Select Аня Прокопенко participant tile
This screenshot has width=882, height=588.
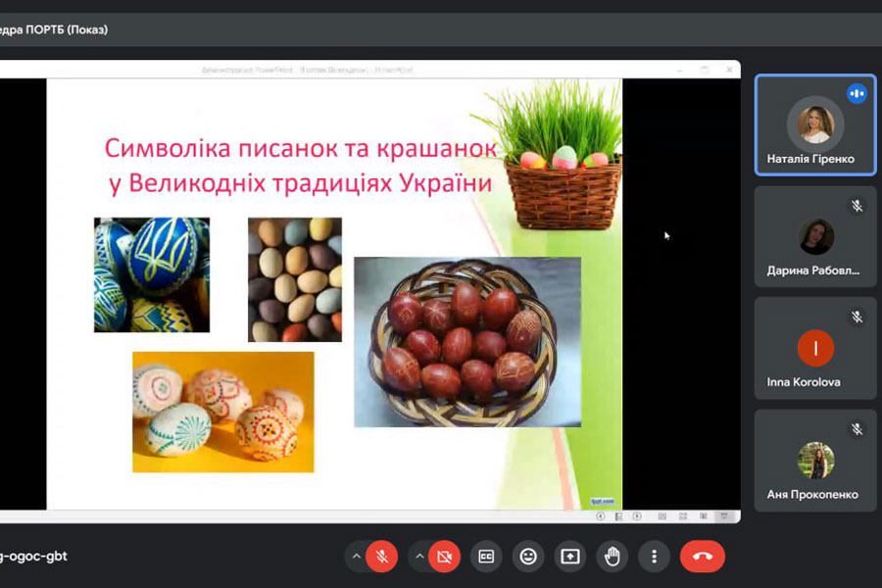(x=815, y=461)
